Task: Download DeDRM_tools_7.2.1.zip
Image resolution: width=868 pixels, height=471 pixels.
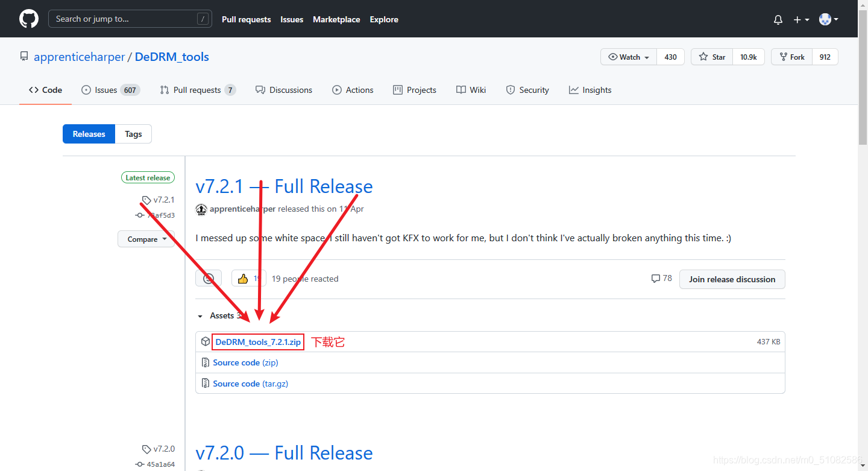Action: (x=258, y=342)
